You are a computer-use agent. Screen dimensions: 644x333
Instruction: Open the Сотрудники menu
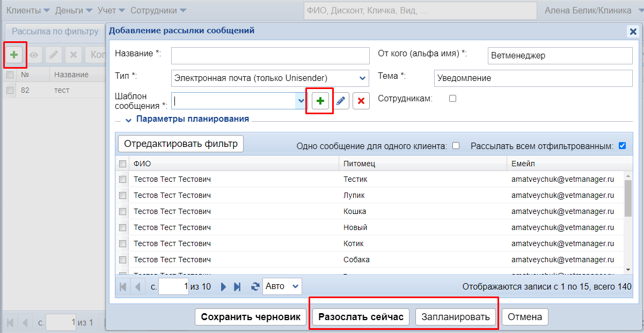click(x=158, y=10)
